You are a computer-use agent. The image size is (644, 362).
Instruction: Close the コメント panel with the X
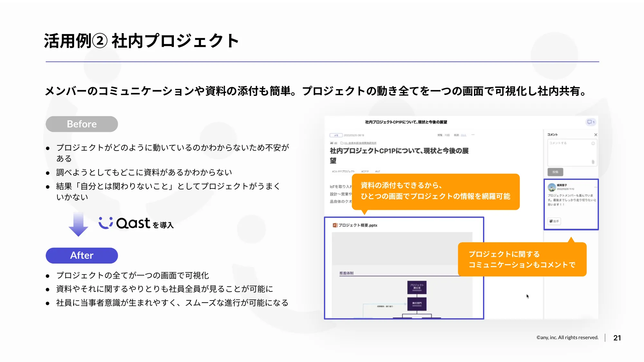(x=595, y=135)
